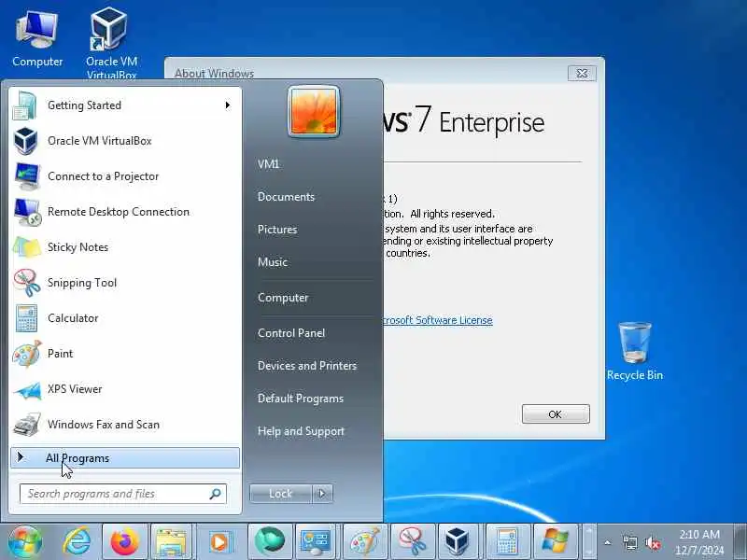Show hidden tray icons arrow
This screenshot has height=560, width=747.
tap(608, 542)
